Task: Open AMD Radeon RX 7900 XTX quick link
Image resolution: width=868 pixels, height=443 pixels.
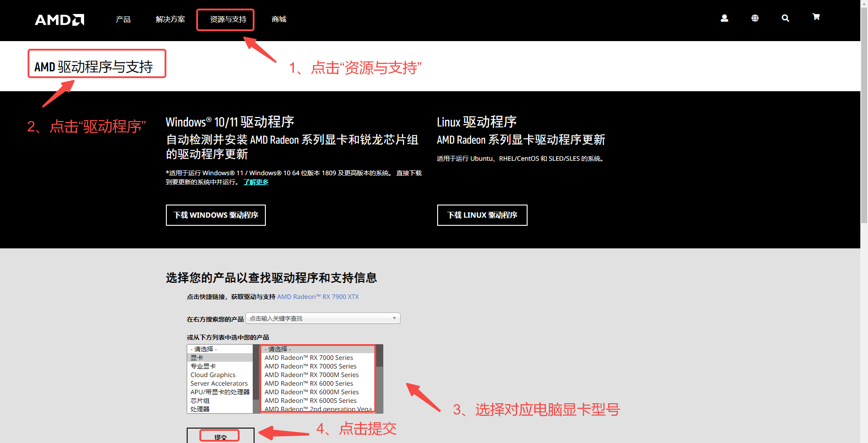Action: (x=318, y=297)
